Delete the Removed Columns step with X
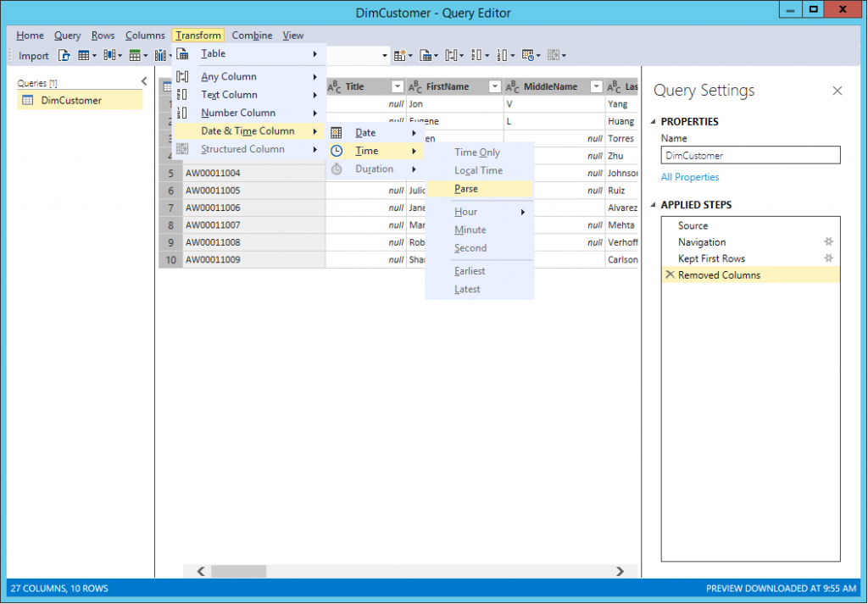This screenshot has width=868, height=604. click(670, 274)
